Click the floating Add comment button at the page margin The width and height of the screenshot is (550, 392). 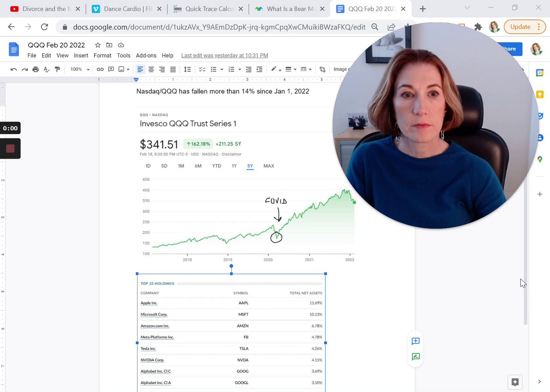(416, 341)
